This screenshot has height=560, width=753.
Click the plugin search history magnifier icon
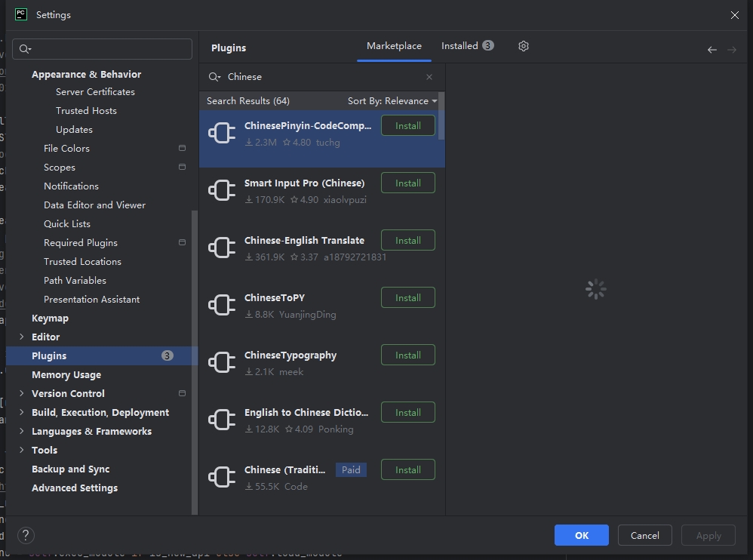point(215,77)
